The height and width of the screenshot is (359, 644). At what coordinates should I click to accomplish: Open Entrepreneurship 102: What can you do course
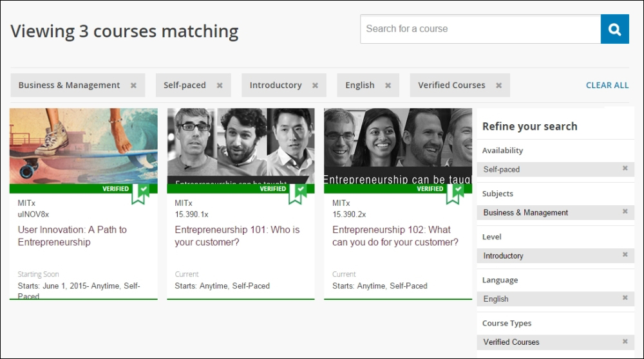pos(395,236)
